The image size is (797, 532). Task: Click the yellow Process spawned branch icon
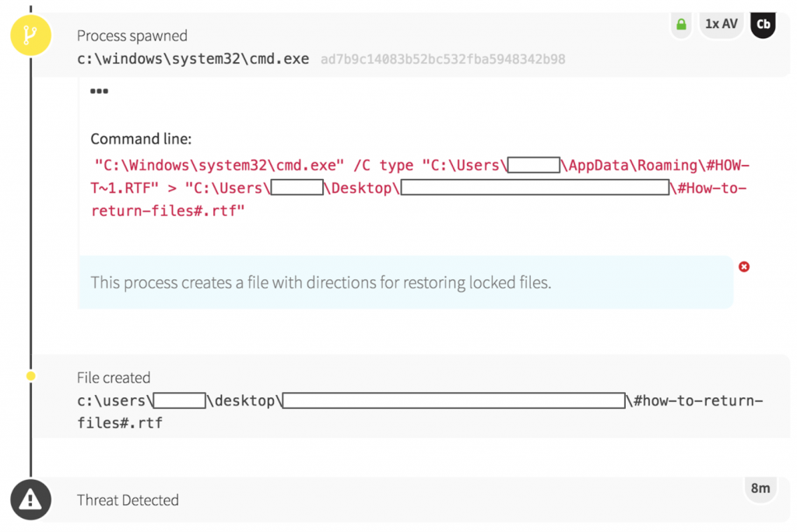pyautogui.click(x=30, y=35)
